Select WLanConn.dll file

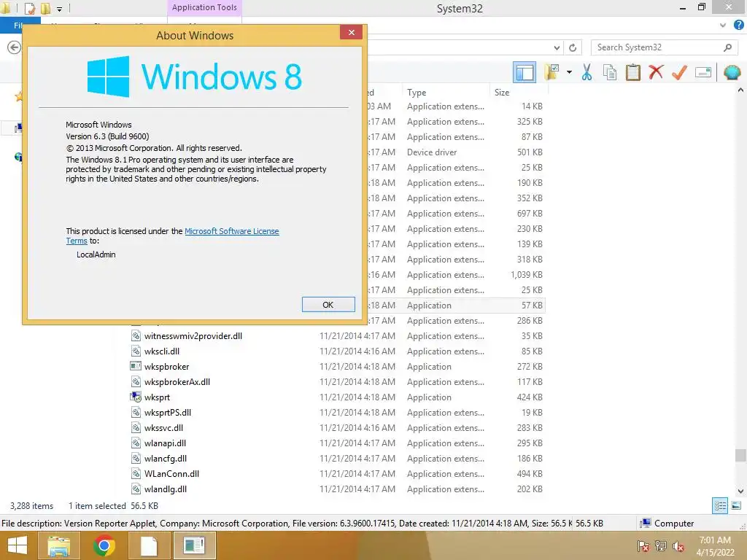click(x=171, y=473)
